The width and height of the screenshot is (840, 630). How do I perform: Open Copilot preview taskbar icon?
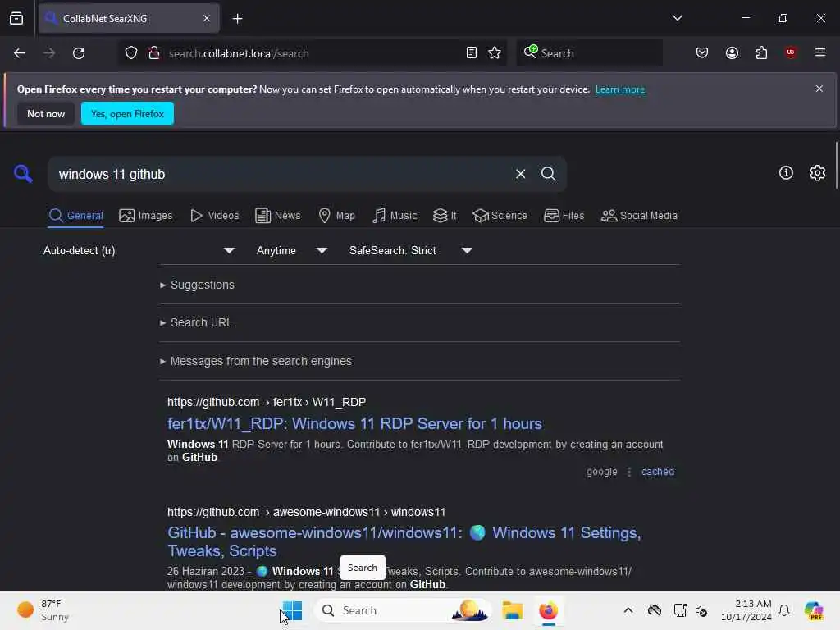click(x=814, y=610)
